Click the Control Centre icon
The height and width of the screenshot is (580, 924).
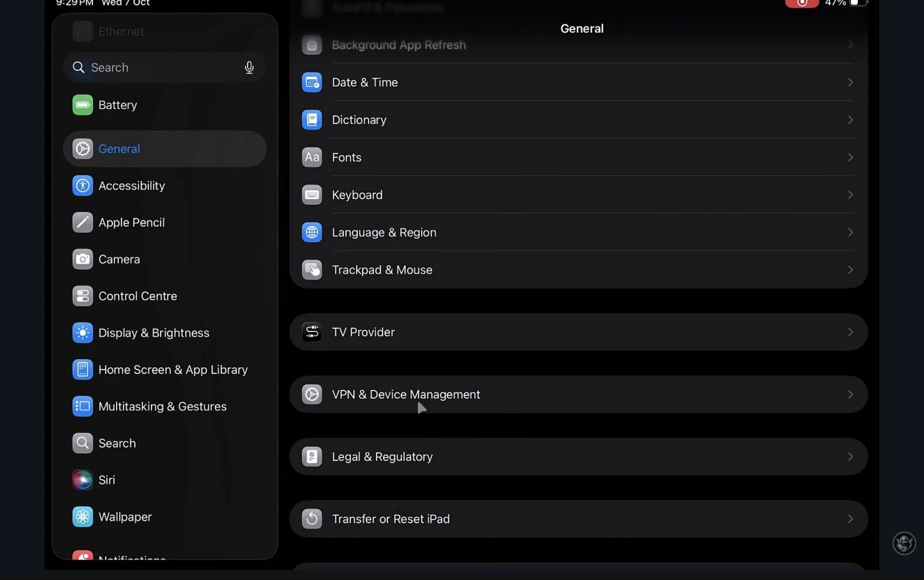tap(82, 296)
